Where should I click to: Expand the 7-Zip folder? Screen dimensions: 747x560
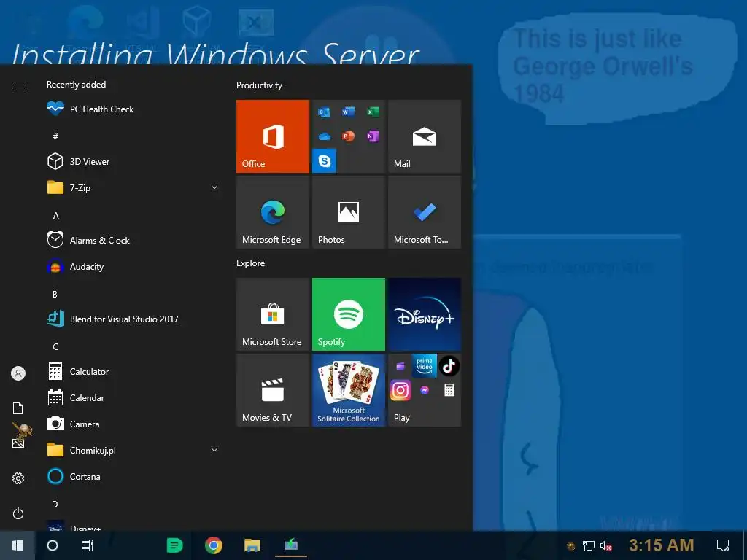134,187
